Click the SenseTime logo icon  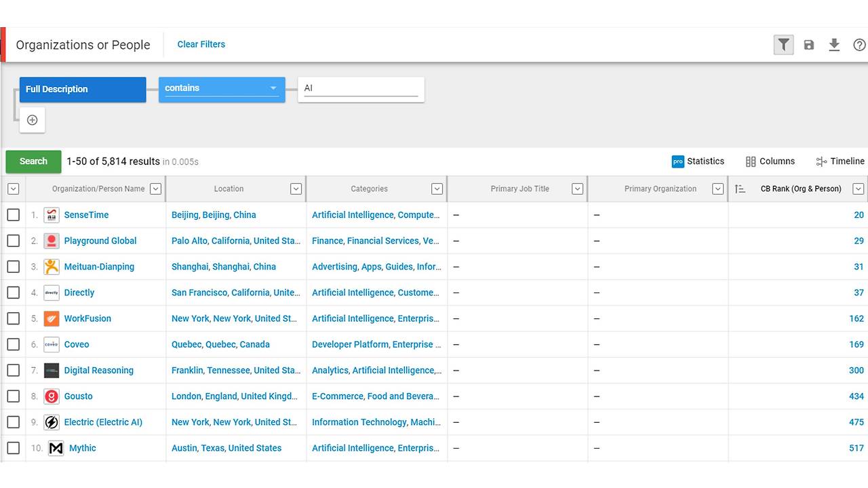pos(52,215)
